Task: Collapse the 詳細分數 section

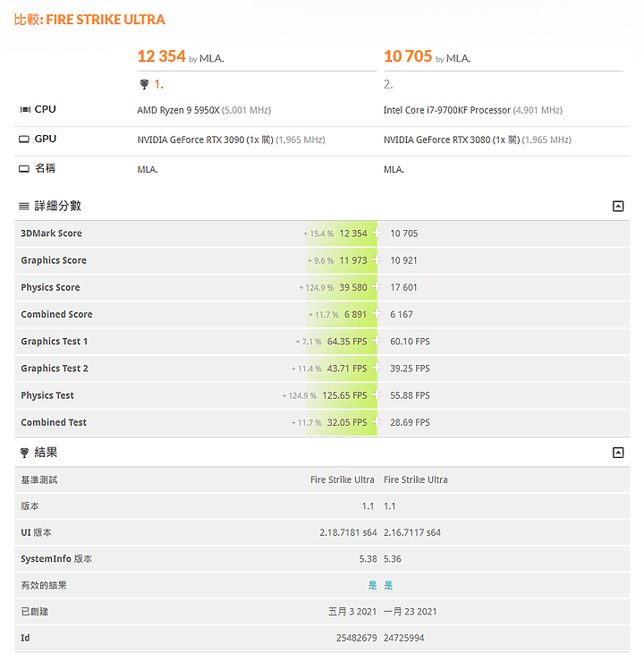Action: 618,206
